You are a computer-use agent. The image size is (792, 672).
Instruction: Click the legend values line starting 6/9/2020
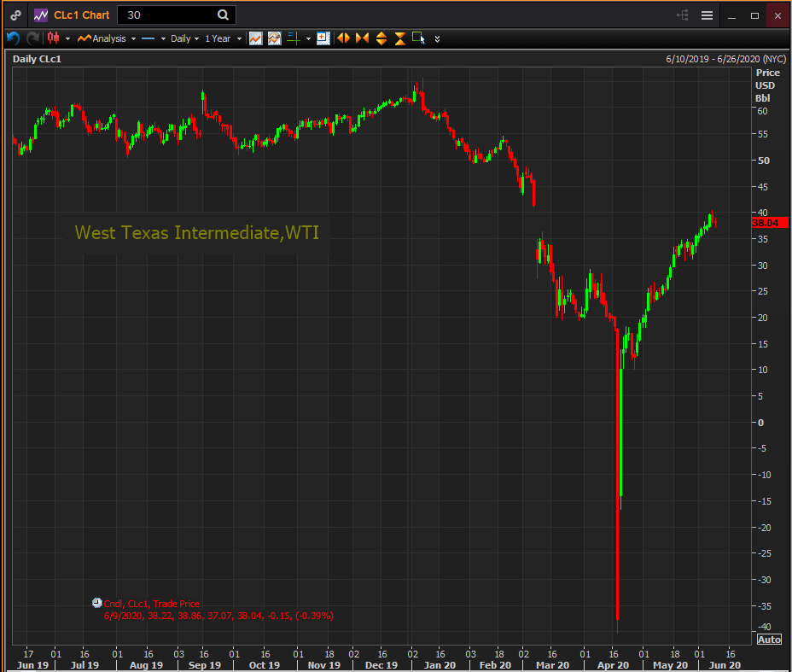pyautogui.click(x=218, y=616)
